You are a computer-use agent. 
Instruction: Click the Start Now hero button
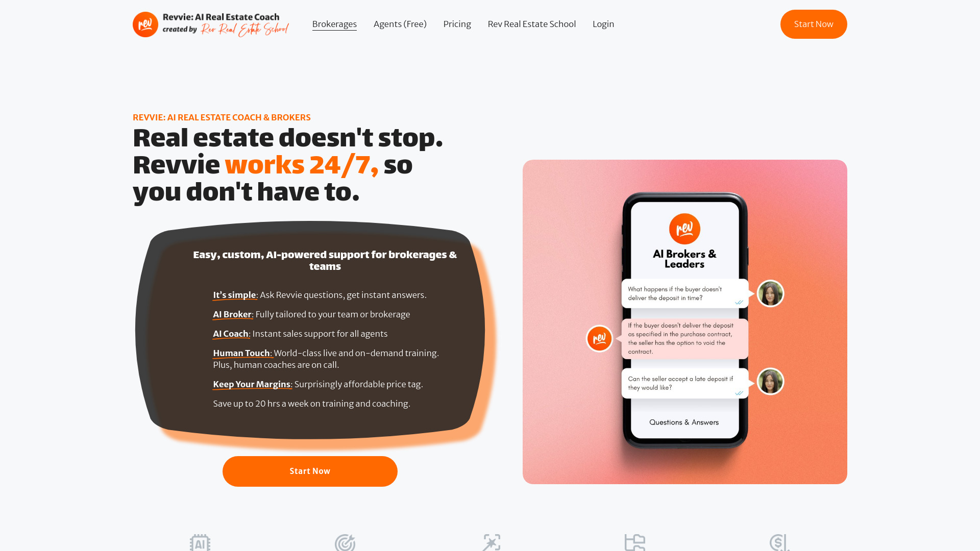pyautogui.click(x=310, y=471)
